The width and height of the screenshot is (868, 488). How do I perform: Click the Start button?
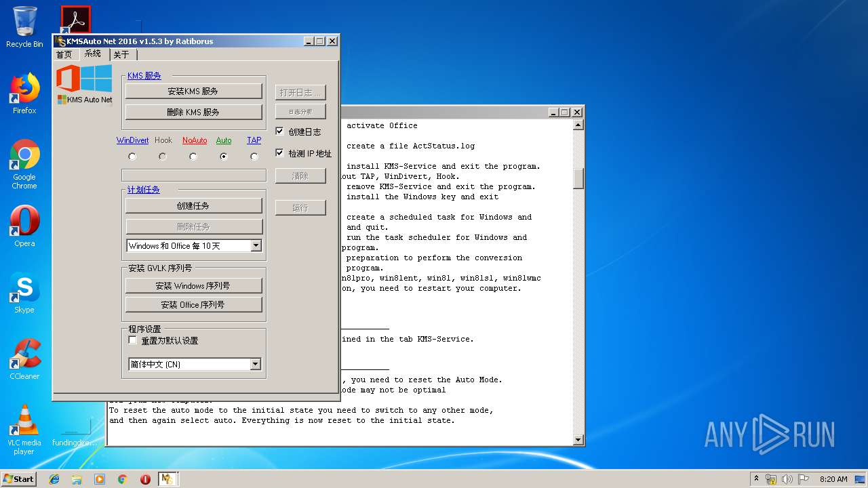pyautogui.click(x=18, y=479)
